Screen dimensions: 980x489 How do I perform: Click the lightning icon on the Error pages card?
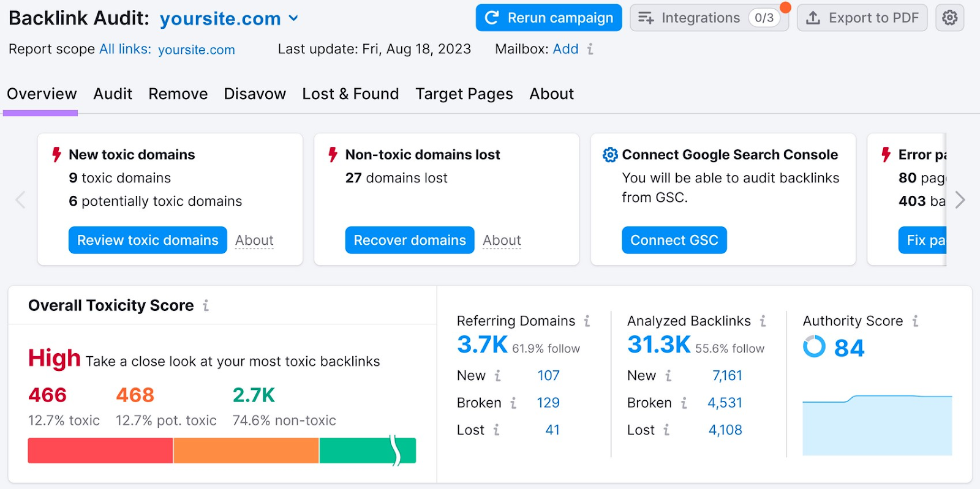[x=886, y=155]
